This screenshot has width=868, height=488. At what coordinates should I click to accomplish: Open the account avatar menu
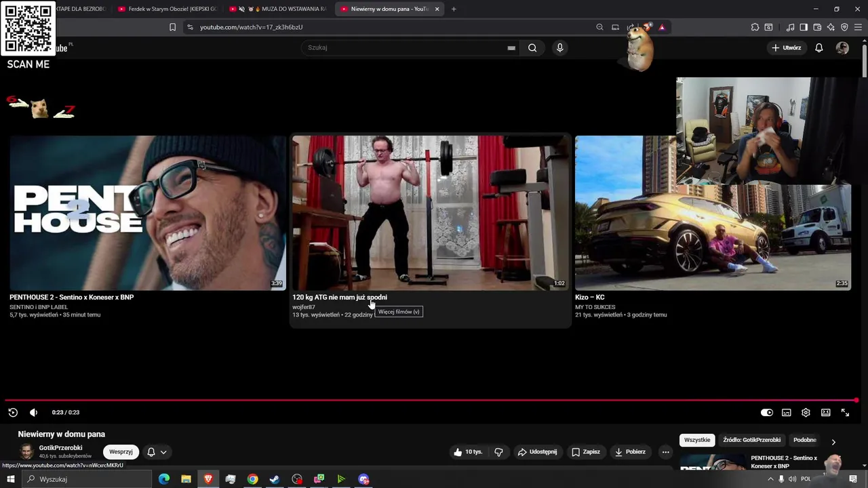click(x=842, y=47)
